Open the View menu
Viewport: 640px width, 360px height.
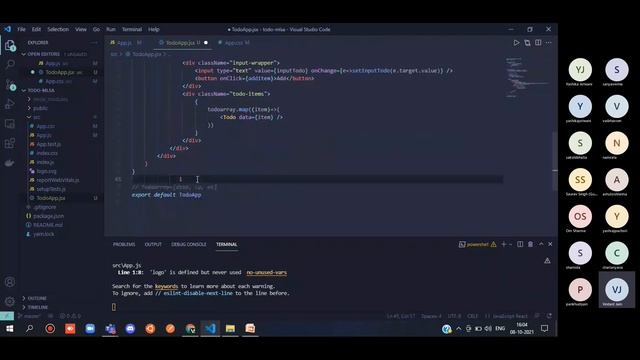pos(81,29)
